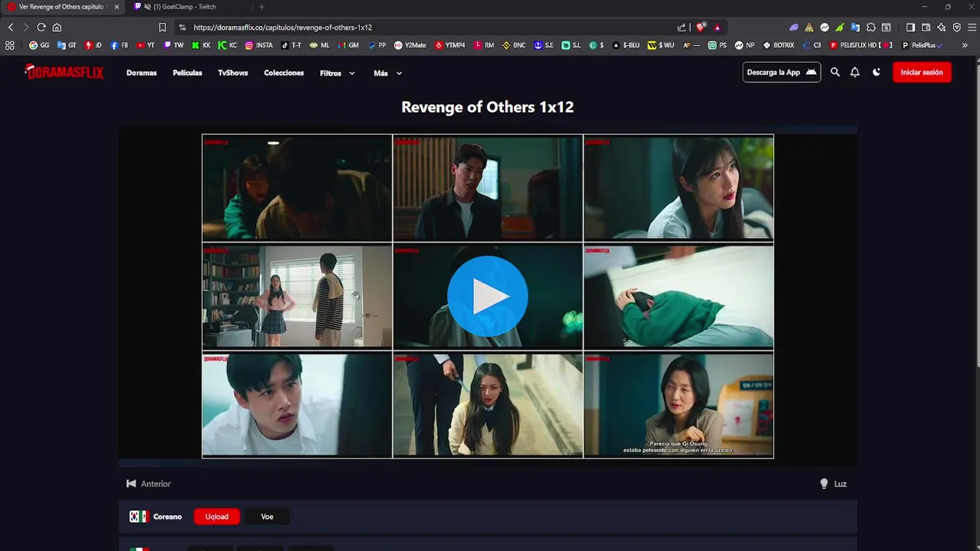Open the BNC Binance bookmark
This screenshot has height=551, width=980.
514,45
